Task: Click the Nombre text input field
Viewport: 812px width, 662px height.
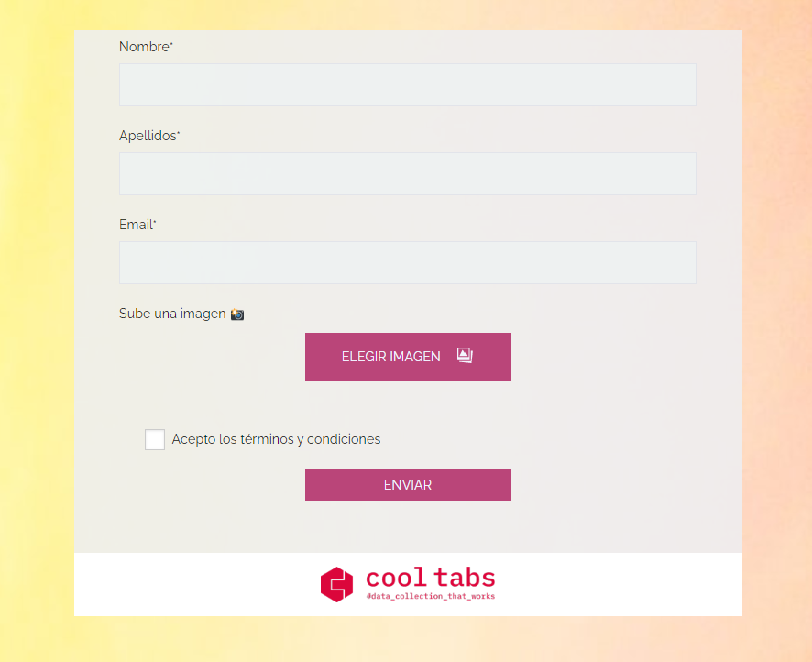Action: pos(407,84)
